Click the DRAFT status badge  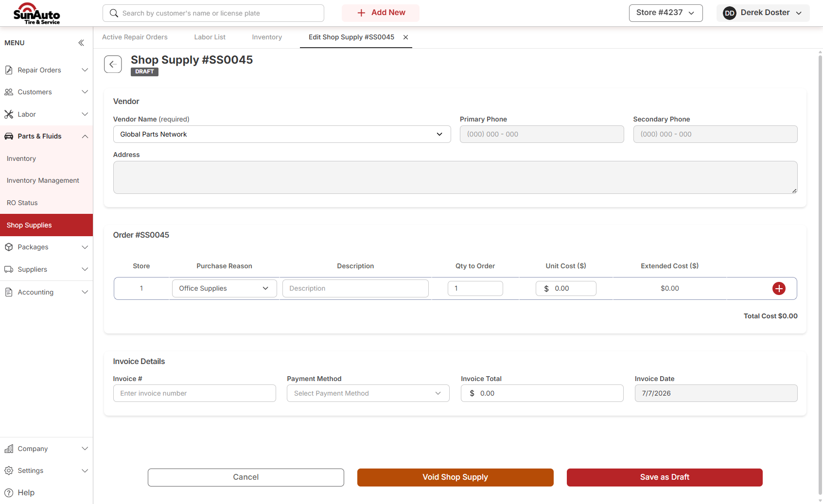(144, 71)
